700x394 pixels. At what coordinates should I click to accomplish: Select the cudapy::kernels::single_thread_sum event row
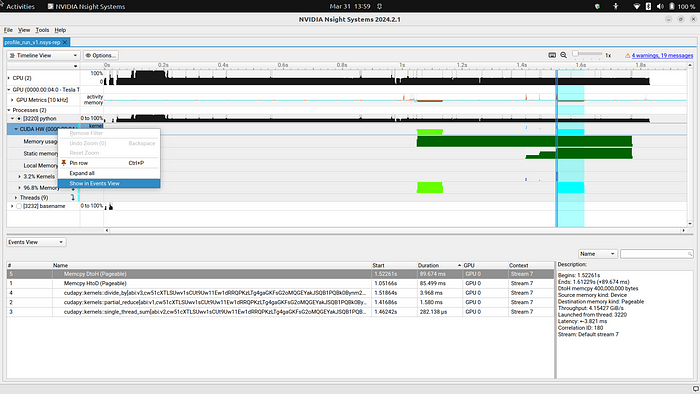[x=280, y=311]
